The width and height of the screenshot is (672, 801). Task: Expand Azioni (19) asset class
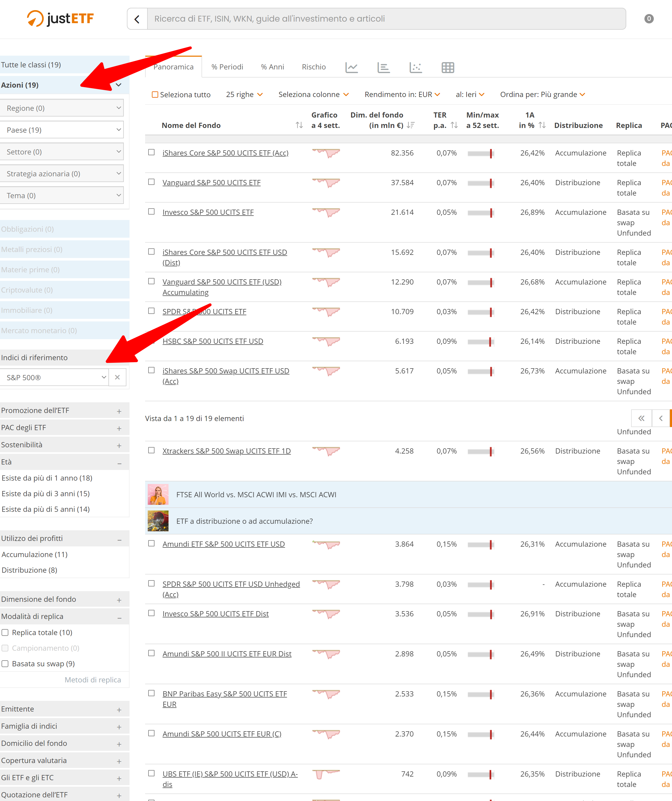[64, 85]
